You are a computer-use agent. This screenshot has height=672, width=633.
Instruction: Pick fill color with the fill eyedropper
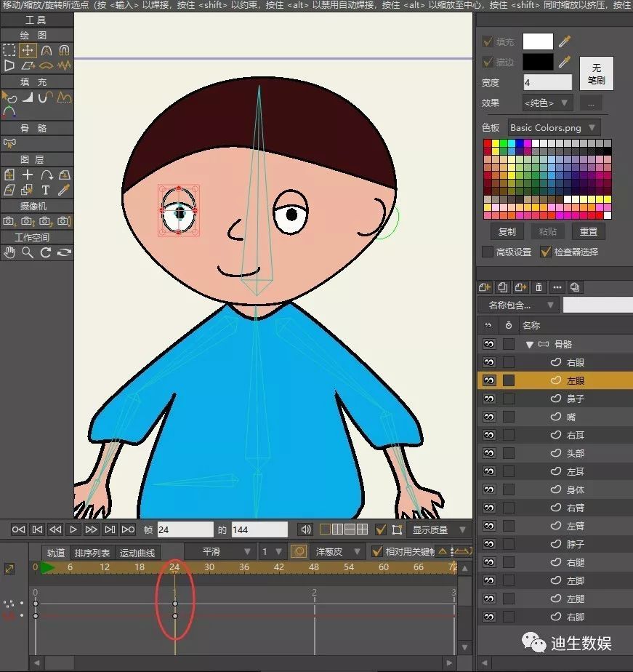point(565,41)
